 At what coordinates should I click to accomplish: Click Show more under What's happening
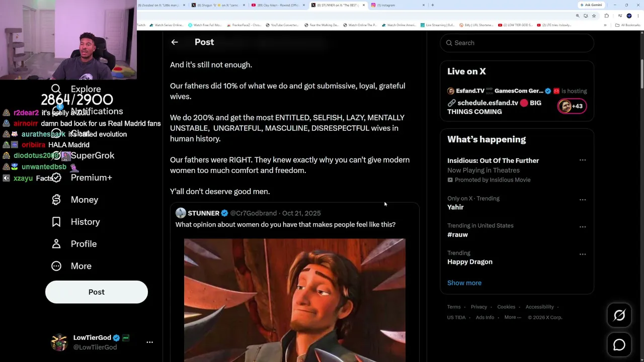(x=464, y=283)
